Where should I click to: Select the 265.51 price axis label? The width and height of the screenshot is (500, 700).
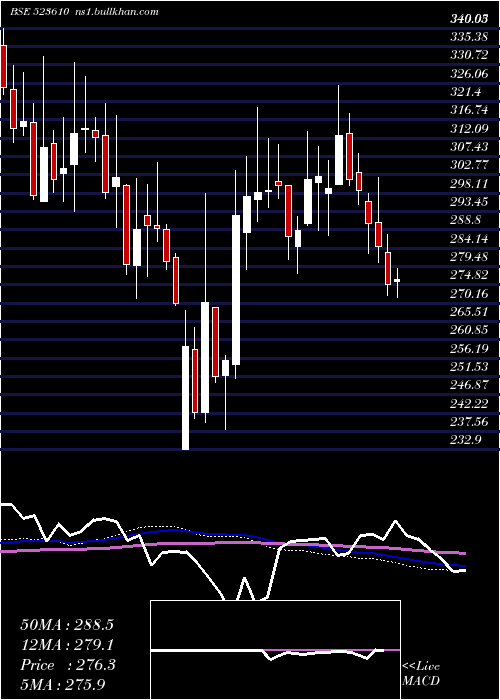[x=467, y=312]
